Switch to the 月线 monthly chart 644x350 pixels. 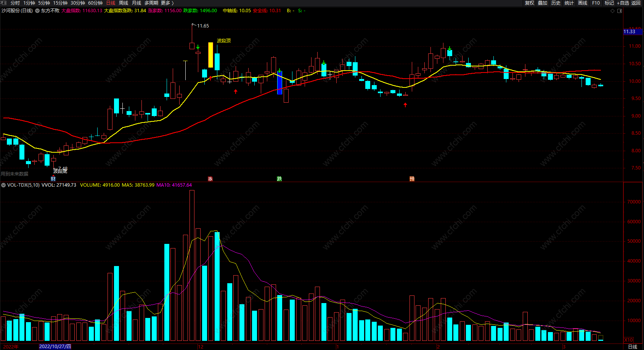pos(137,3)
